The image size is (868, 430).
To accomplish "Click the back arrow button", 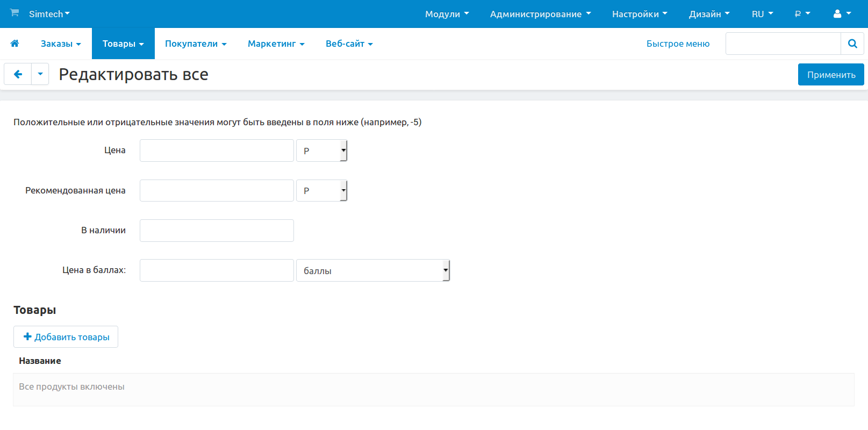I will [18, 74].
